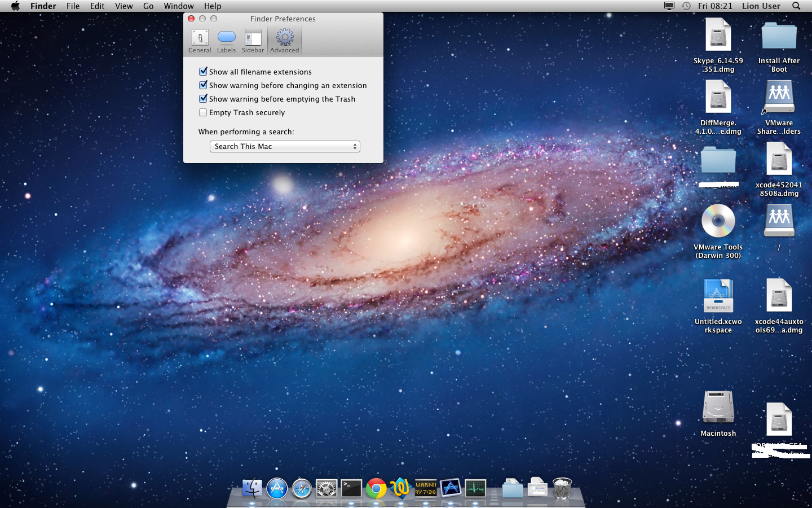The image size is (812, 508).
Task: Open the Search This Mac dropdown
Action: [x=285, y=146]
